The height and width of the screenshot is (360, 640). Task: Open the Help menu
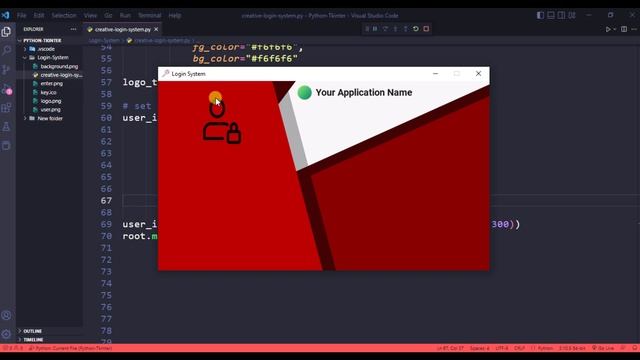coord(175,16)
